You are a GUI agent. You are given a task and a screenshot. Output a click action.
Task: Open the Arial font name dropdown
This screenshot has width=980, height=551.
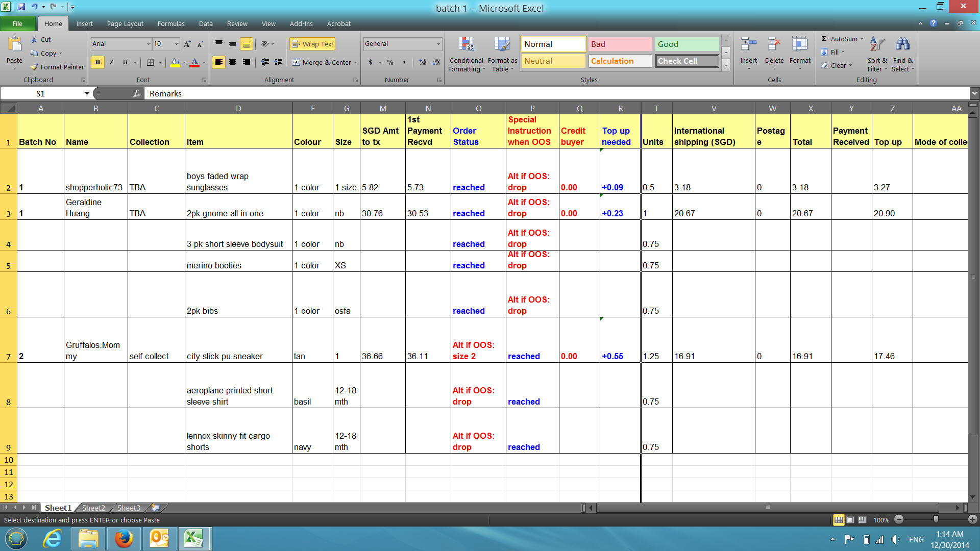tap(148, 44)
